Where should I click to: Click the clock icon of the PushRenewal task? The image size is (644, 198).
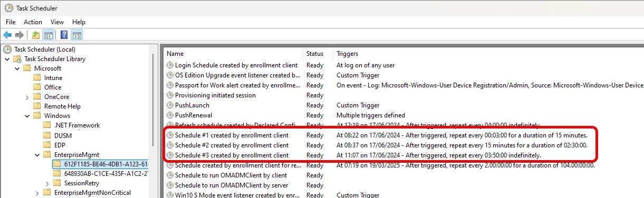click(x=170, y=115)
